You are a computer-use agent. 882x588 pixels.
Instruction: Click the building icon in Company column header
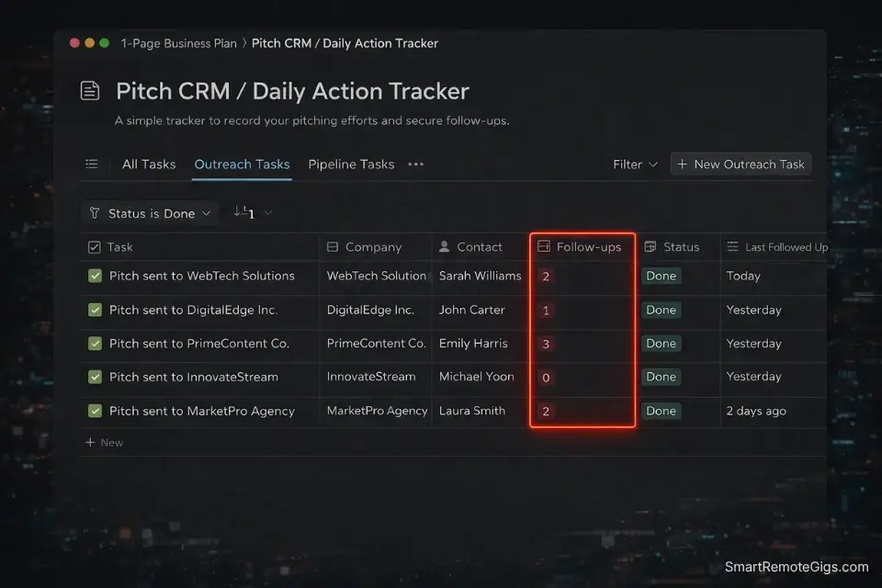coord(333,246)
